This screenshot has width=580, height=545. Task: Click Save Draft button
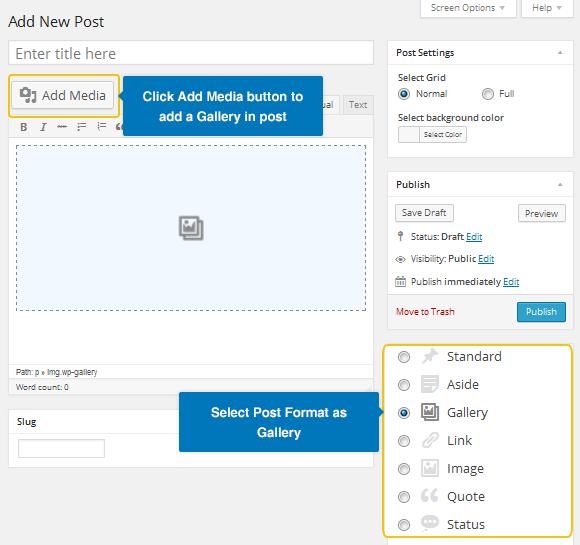[424, 213]
